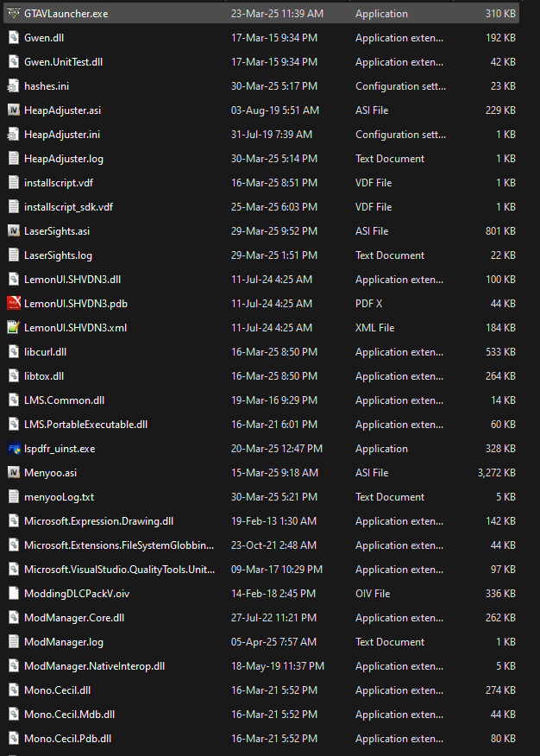Select the file name menyooLog.txt
The height and width of the screenshot is (756, 540).
tap(59, 496)
